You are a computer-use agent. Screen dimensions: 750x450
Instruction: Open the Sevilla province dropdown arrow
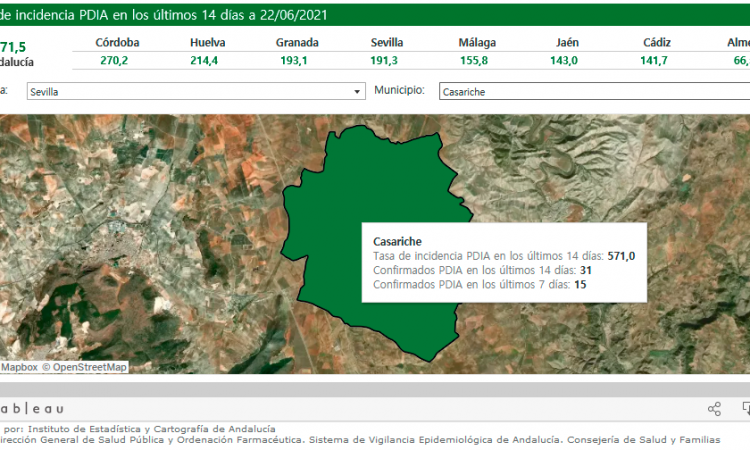coord(358,92)
